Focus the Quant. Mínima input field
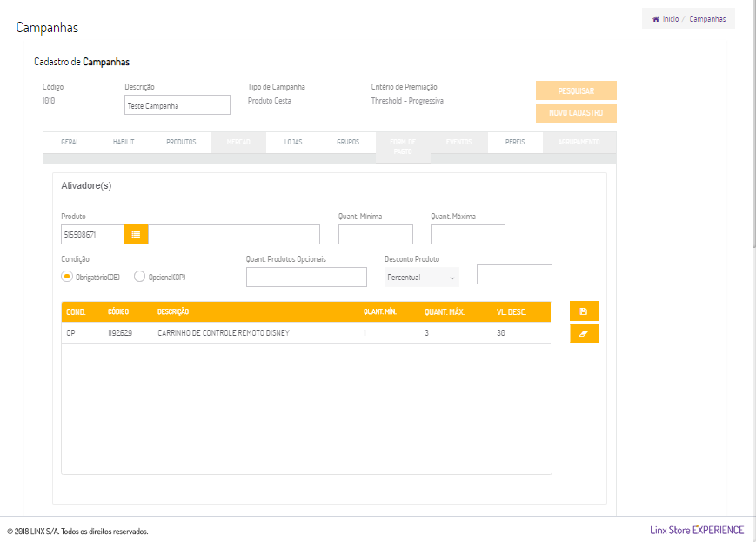This screenshot has width=756, height=542. 375,234
